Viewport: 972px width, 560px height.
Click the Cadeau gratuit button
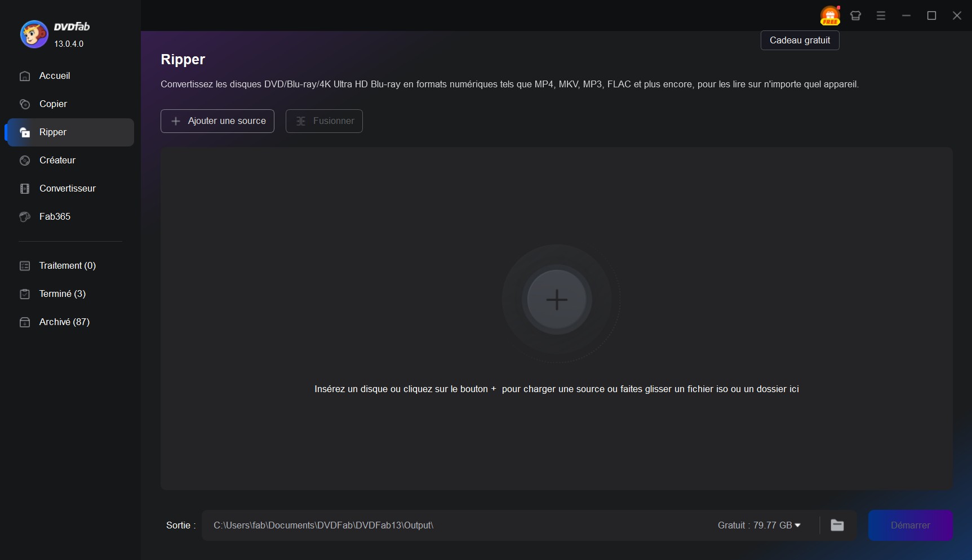click(800, 40)
